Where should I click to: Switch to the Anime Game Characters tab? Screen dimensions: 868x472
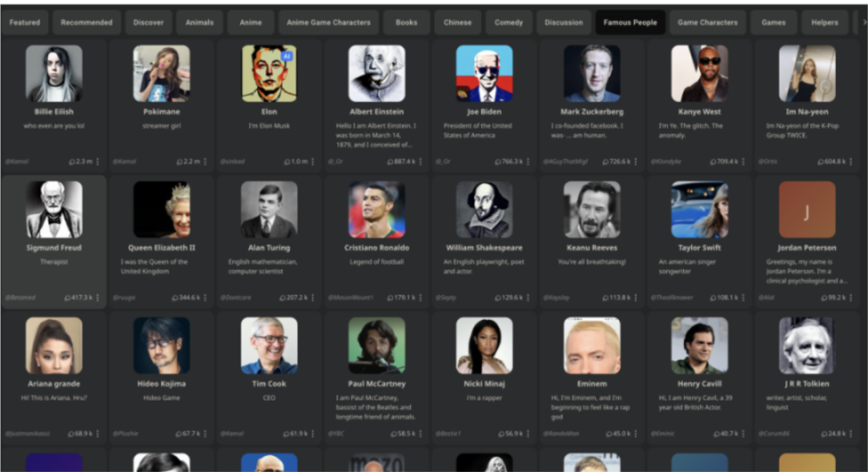[x=329, y=22]
